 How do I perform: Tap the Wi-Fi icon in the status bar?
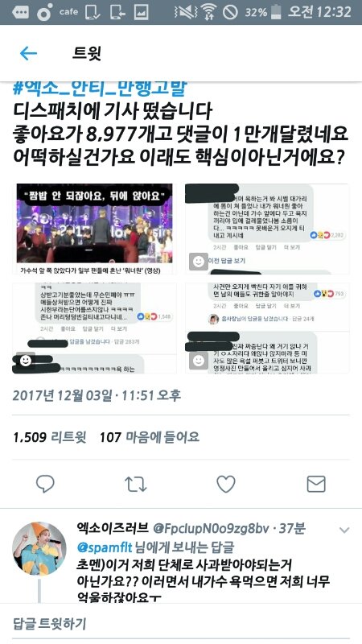pos(208,12)
